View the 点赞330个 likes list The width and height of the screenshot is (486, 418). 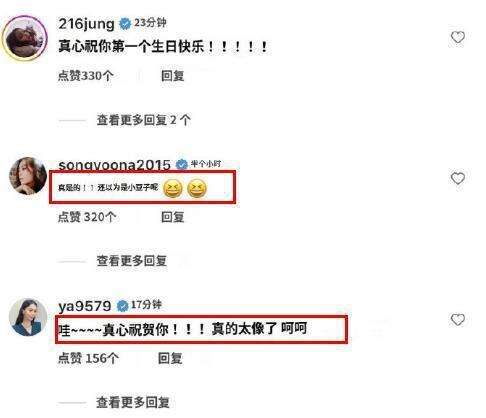86,76
